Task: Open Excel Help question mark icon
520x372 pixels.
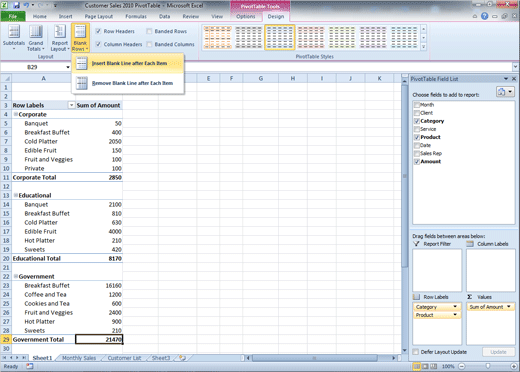Action: click(485, 16)
